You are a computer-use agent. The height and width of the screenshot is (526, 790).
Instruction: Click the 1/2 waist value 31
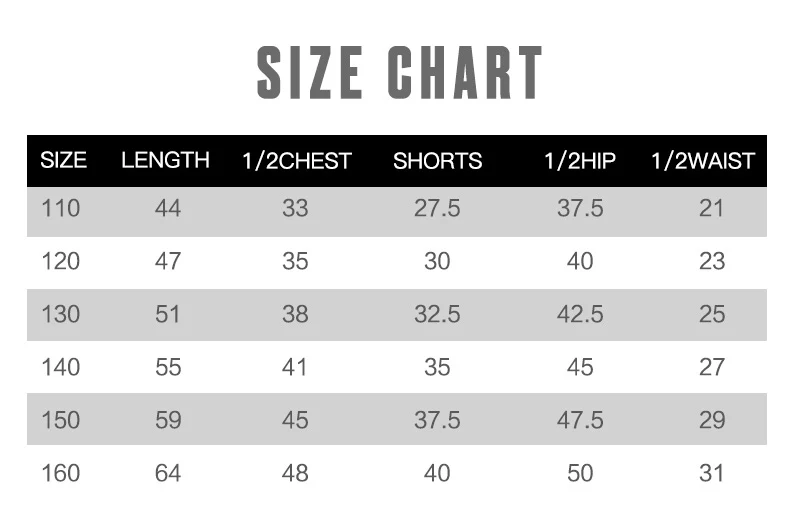click(712, 472)
